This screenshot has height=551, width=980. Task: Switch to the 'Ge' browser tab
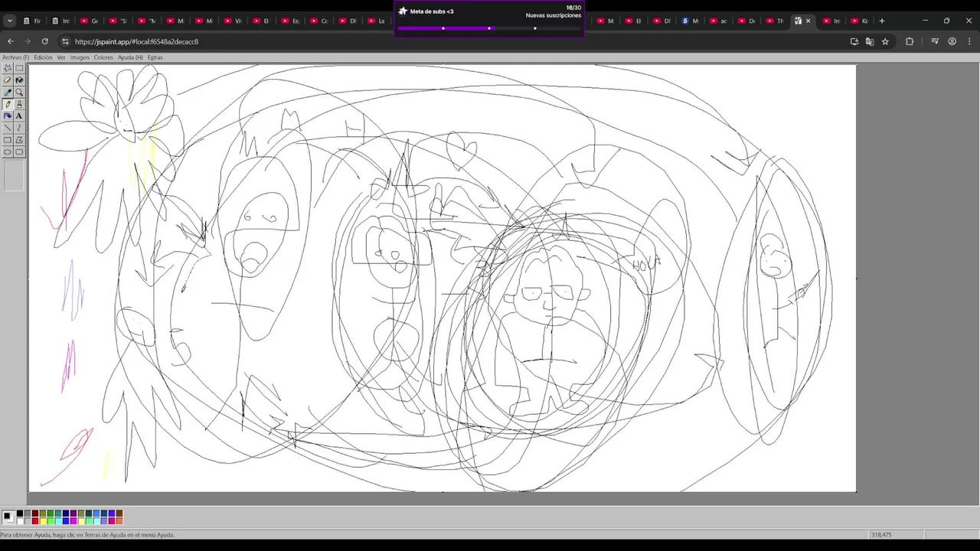[90, 21]
